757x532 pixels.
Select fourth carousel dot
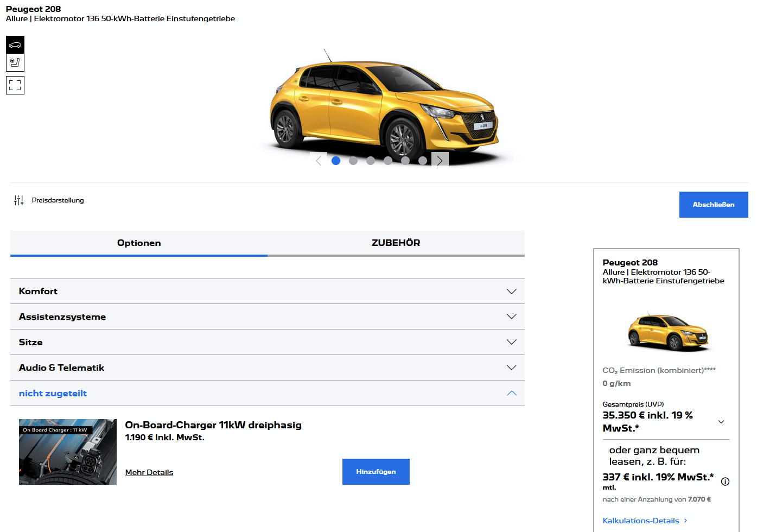pyautogui.click(x=388, y=161)
